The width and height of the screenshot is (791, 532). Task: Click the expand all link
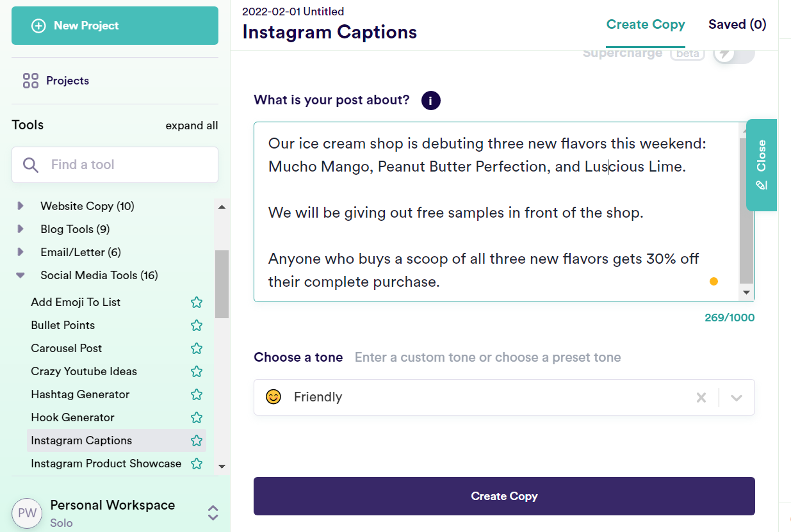point(192,125)
